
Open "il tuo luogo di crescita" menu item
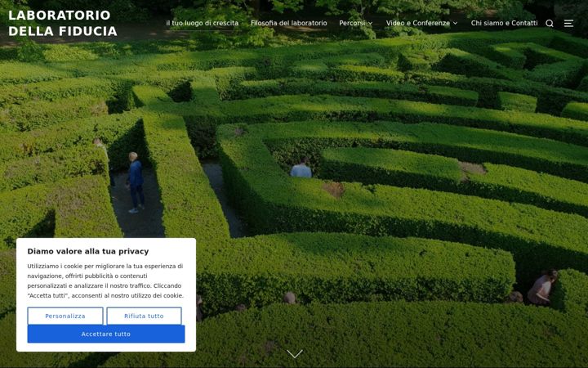click(x=203, y=23)
